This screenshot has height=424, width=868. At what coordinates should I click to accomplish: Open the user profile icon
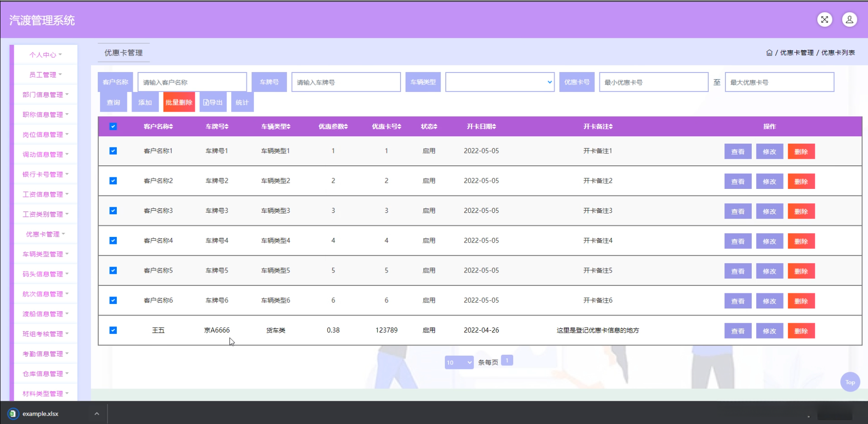850,19
